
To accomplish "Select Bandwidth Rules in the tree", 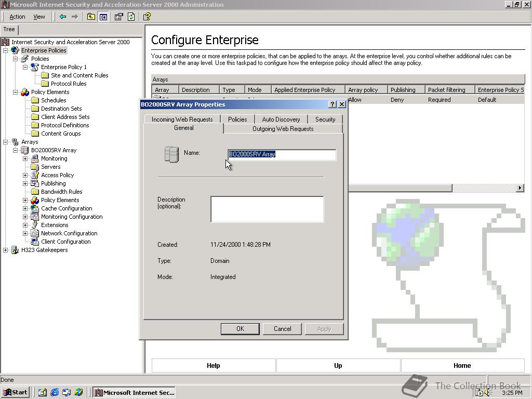I will click(x=61, y=192).
